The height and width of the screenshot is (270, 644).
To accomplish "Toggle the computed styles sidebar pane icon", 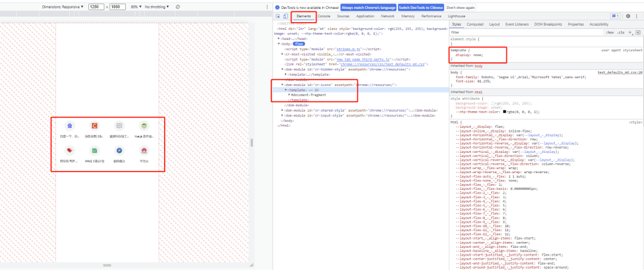I will pyautogui.click(x=638, y=32).
